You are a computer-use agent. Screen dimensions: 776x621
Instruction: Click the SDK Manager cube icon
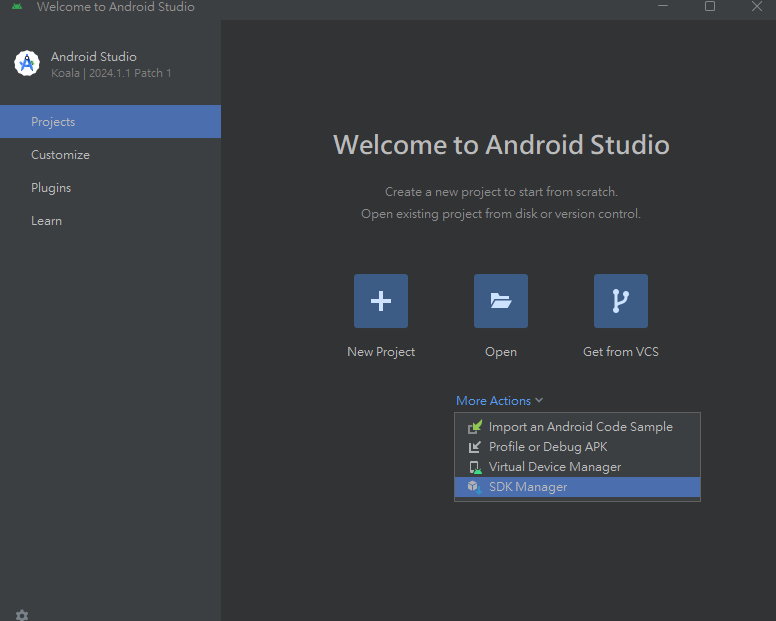tap(474, 487)
